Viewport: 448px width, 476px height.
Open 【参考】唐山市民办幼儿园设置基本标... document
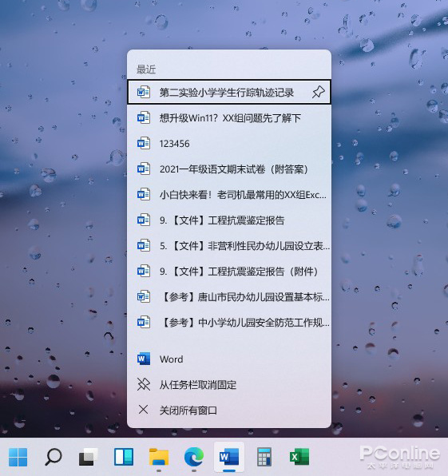(x=229, y=296)
